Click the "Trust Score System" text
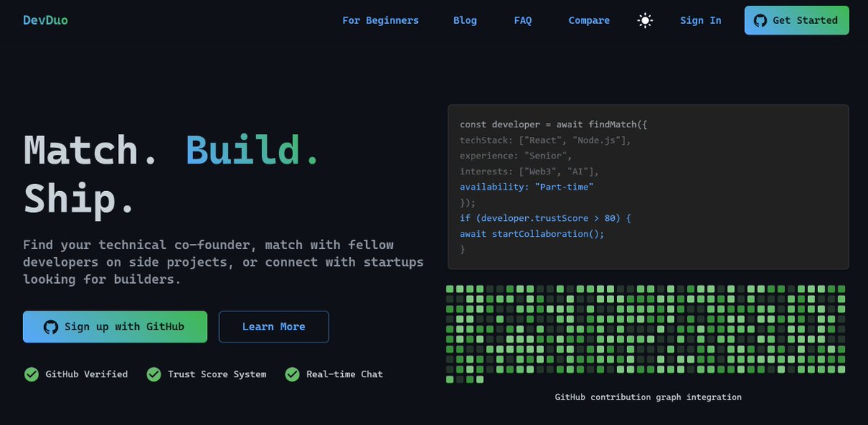Screen dimensions: 868x425 coord(217,374)
